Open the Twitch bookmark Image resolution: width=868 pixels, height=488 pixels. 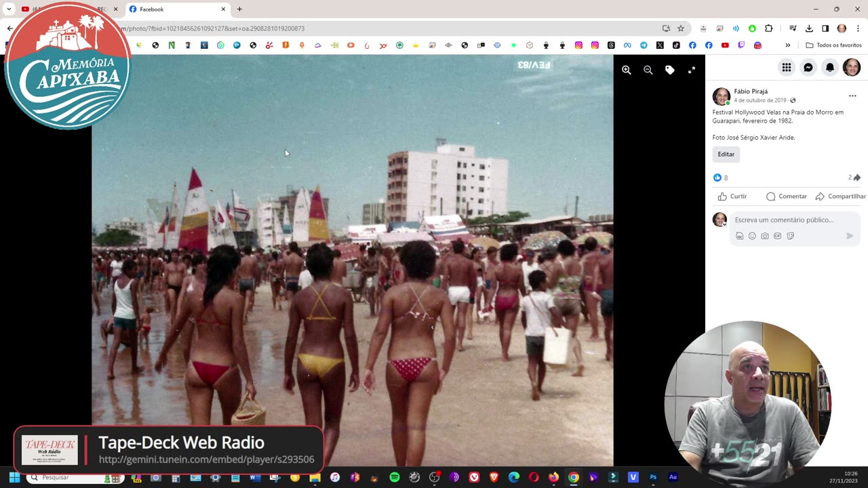pyautogui.click(x=741, y=45)
